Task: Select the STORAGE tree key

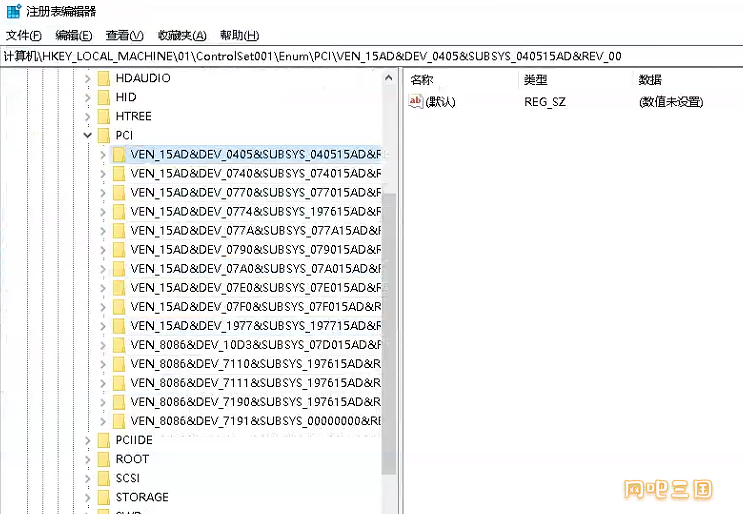Action: (142, 497)
